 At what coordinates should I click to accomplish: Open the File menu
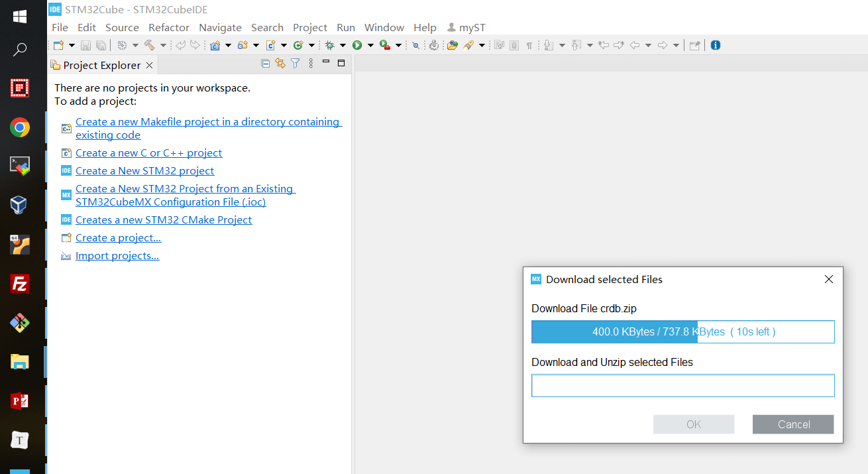[60, 27]
